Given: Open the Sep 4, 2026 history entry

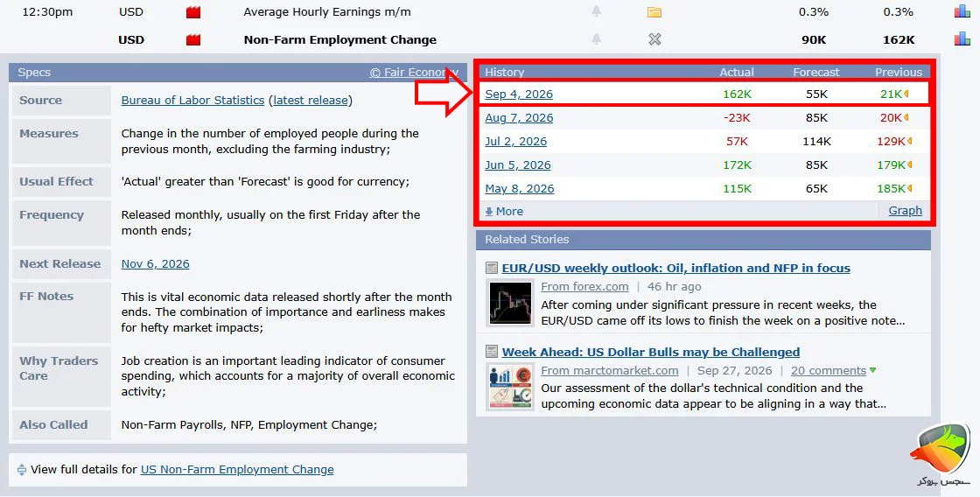Looking at the screenshot, I should [x=519, y=94].
